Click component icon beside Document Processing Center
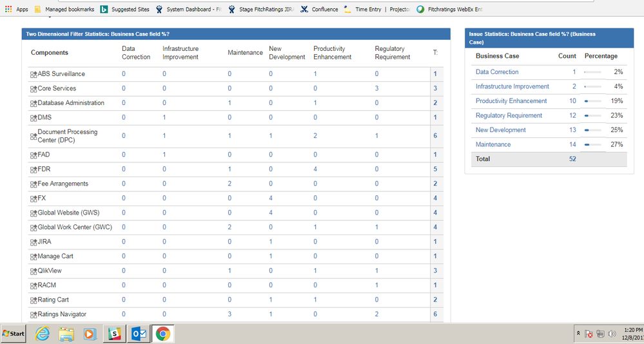This screenshot has height=344, width=644. [x=34, y=137]
